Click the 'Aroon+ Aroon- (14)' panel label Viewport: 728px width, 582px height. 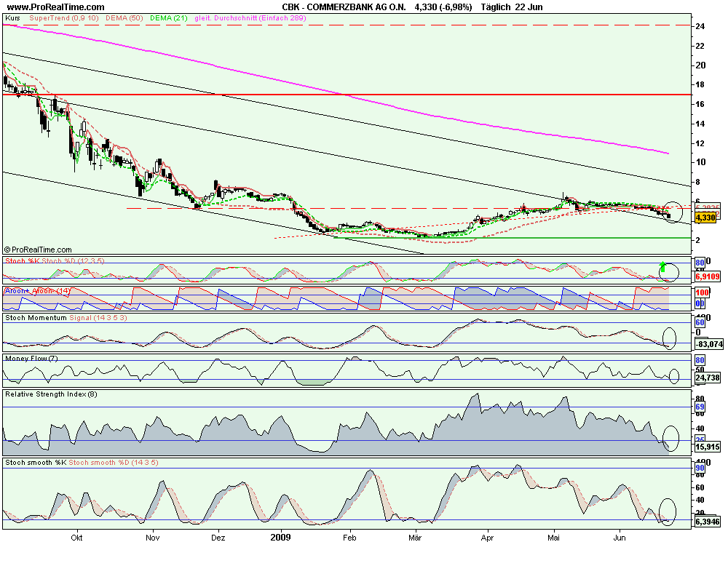pyautogui.click(x=38, y=291)
